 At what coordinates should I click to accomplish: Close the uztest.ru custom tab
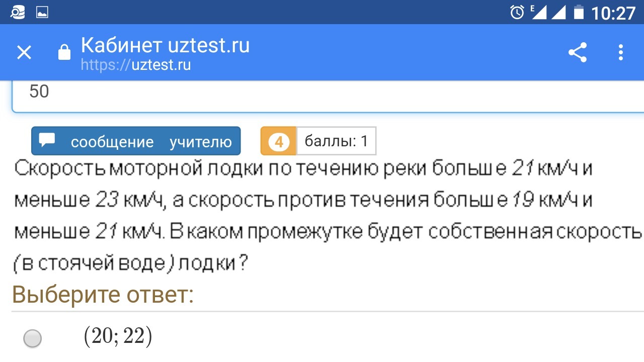24,52
